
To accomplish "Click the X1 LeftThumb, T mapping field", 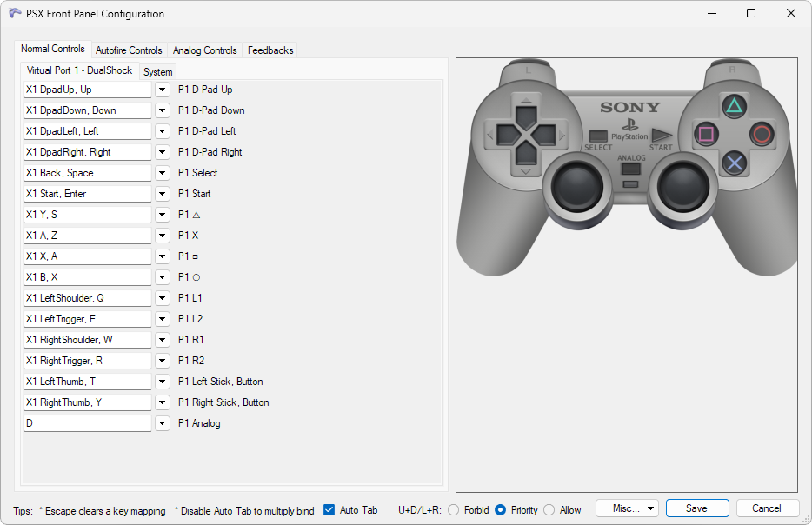I will (x=88, y=382).
